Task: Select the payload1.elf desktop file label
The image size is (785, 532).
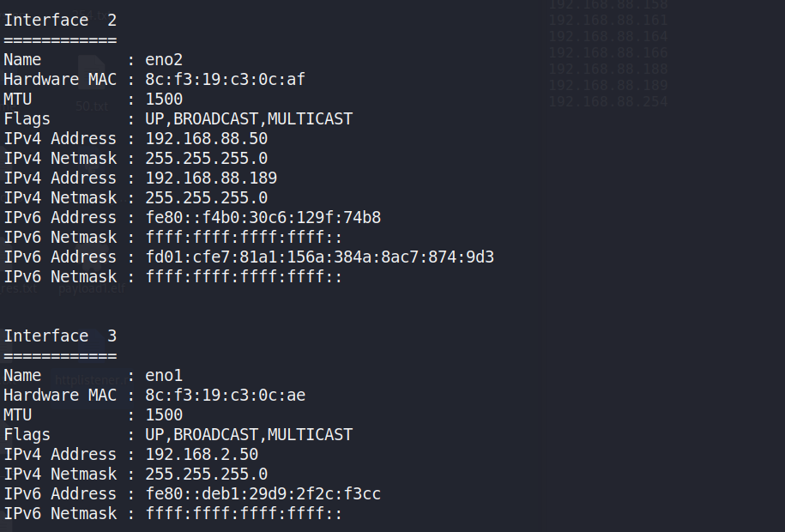Action: click(92, 288)
